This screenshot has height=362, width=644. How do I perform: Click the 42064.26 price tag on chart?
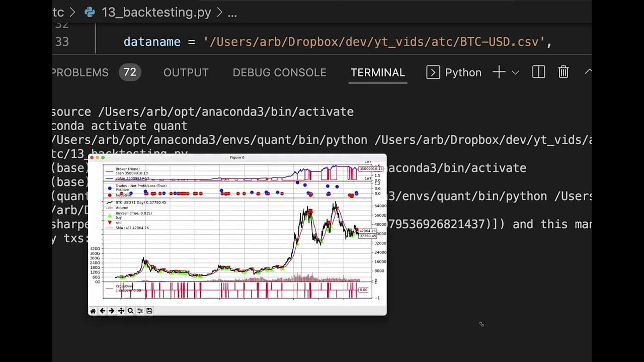(368, 231)
